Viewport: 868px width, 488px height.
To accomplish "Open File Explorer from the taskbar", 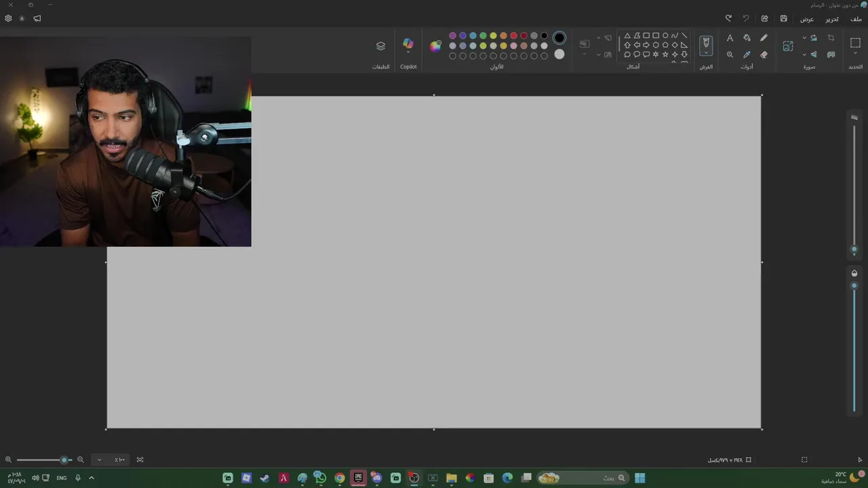I will (452, 478).
